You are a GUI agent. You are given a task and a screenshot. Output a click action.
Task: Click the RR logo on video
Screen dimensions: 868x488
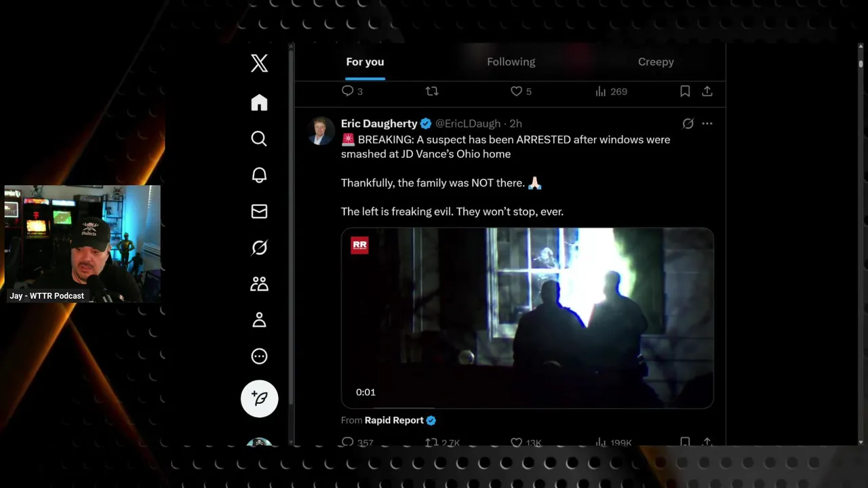coord(359,245)
